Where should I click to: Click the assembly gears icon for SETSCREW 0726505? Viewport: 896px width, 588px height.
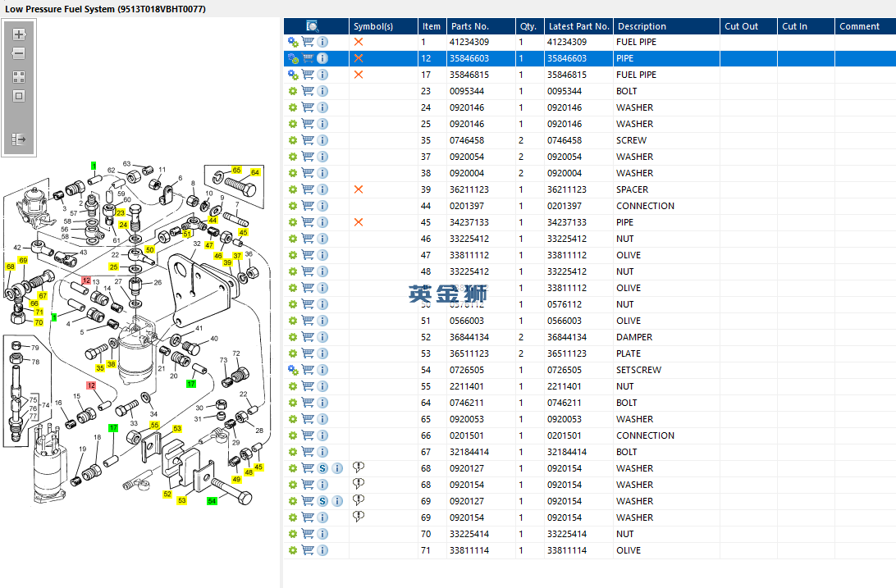point(292,370)
